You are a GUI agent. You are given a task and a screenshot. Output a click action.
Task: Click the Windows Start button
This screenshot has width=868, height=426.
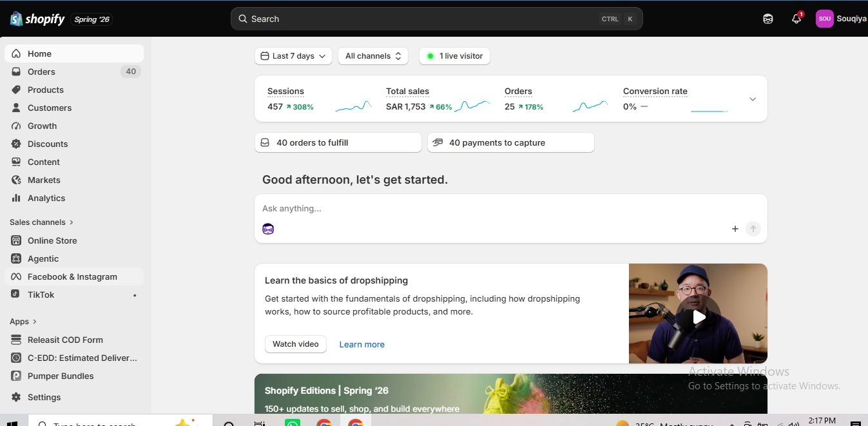(x=12, y=423)
